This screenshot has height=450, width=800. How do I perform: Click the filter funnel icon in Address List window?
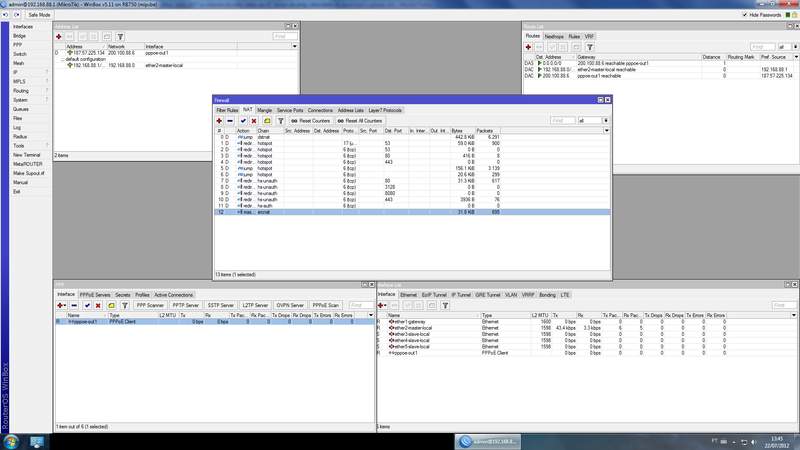click(x=120, y=37)
